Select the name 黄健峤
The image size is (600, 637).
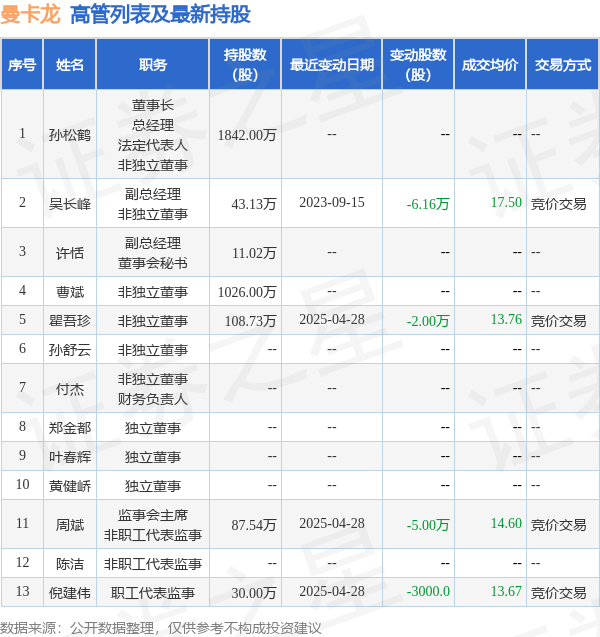coord(69,485)
